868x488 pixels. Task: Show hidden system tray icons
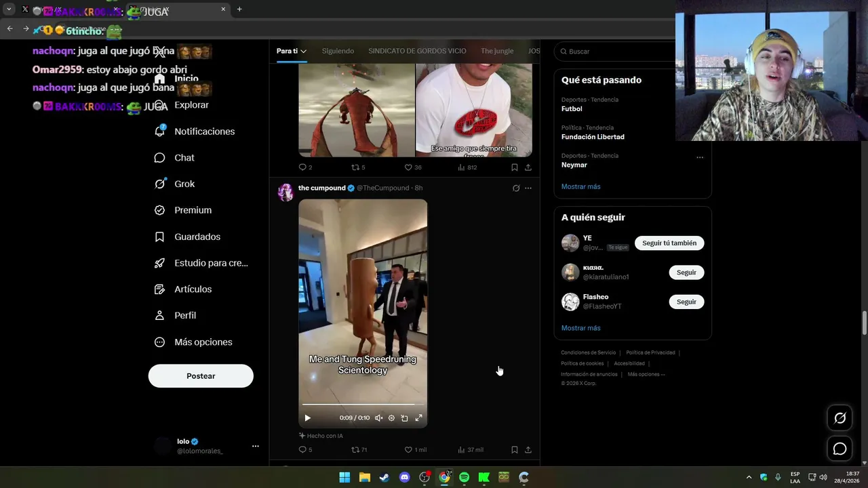point(749,477)
